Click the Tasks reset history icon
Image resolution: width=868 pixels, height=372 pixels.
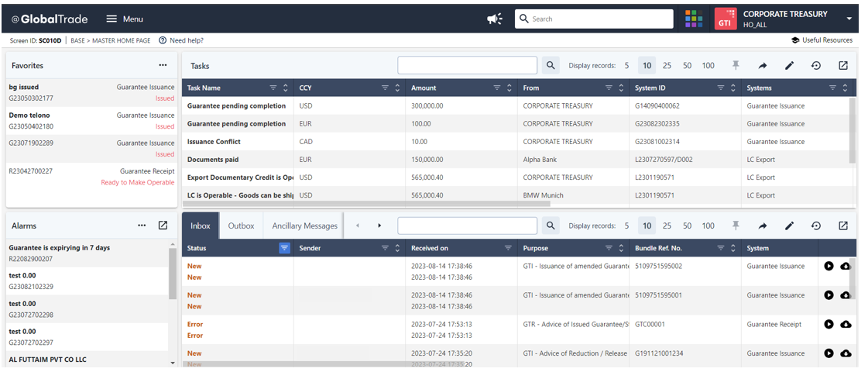(x=816, y=65)
